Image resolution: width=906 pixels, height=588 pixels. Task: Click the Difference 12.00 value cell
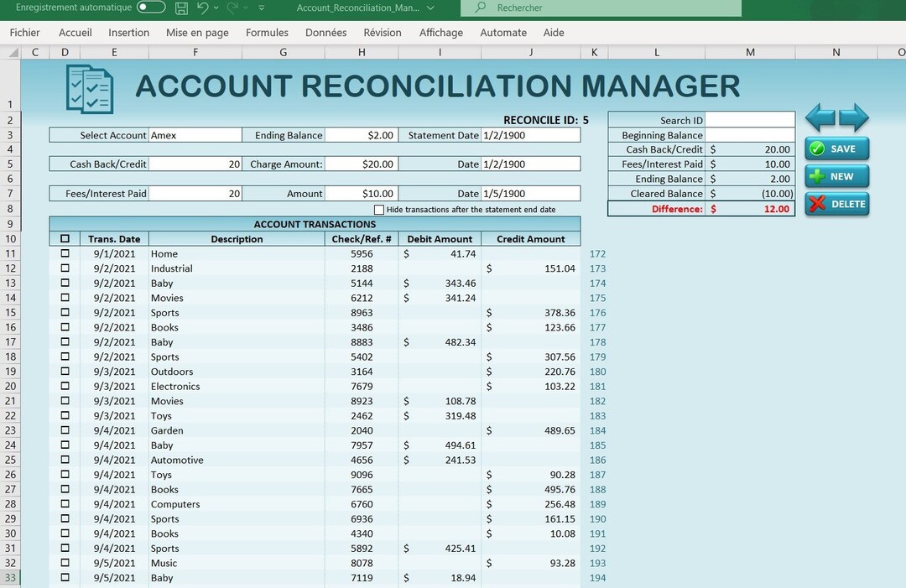click(x=750, y=209)
